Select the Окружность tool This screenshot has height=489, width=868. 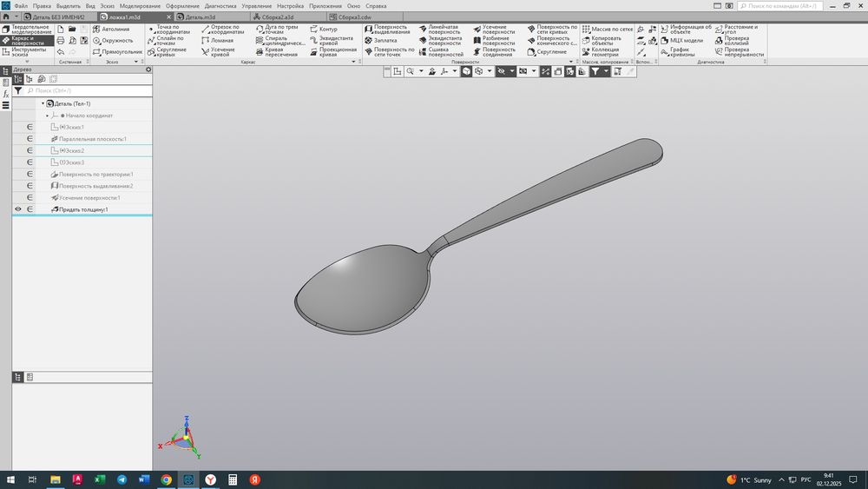(113, 41)
